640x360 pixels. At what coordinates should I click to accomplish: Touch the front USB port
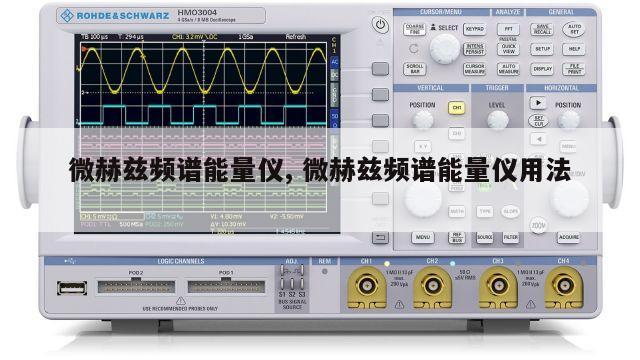click(x=72, y=288)
